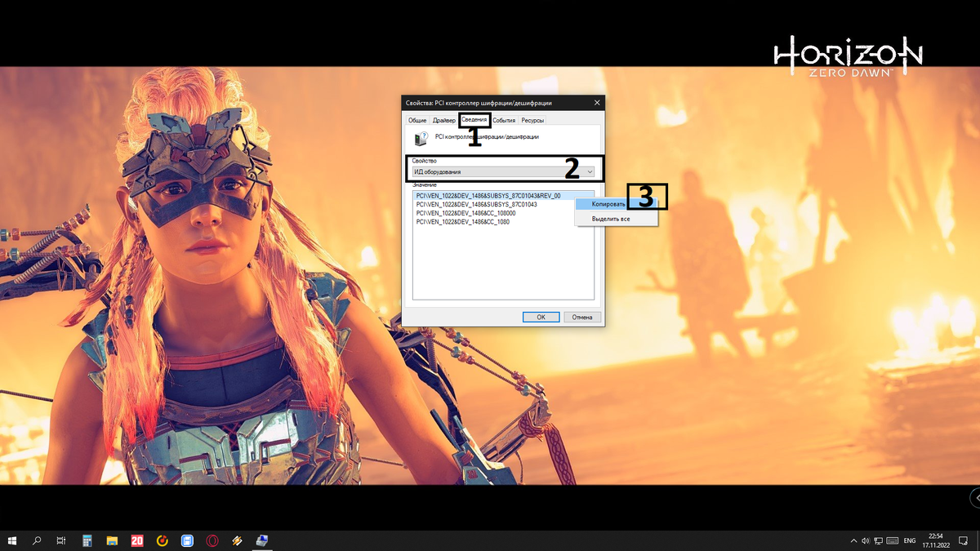Screen dimensions: 980x551
Task: Switch the ENG input language indicator
Action: [910, 540]
